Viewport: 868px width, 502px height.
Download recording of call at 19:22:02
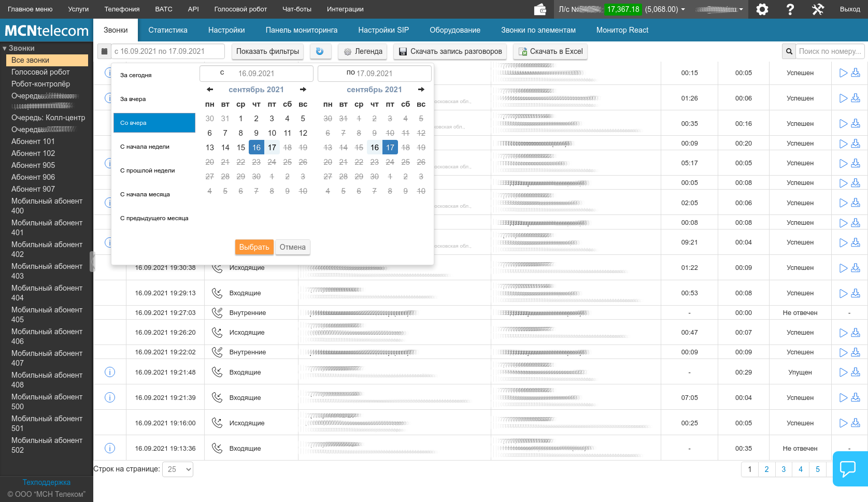[856, 352]
